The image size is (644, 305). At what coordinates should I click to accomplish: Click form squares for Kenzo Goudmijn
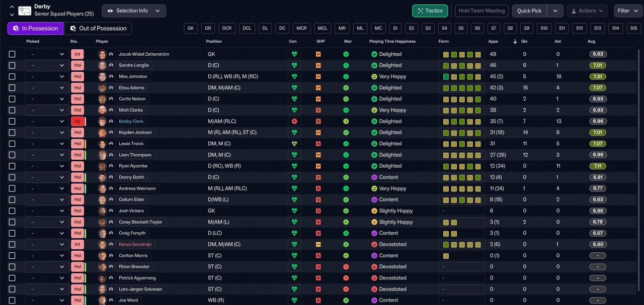tap(461, 244)
